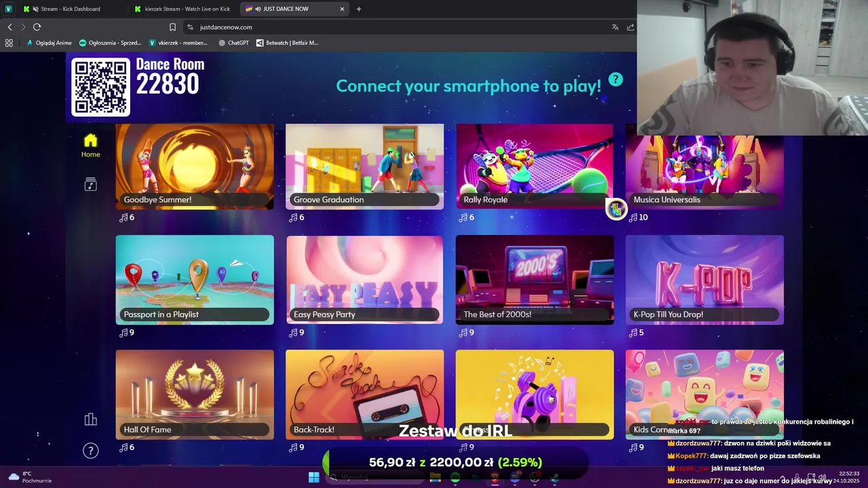
Task: Open Oglądaj Anime bookmark
Action: (50, 43)
